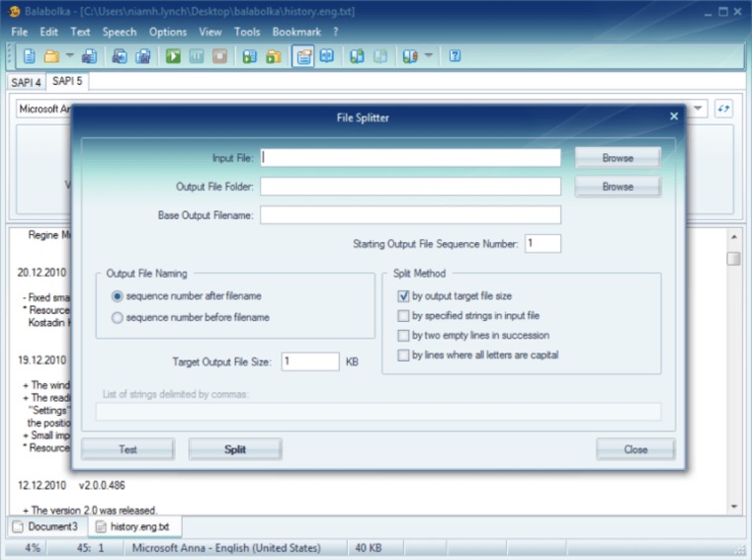
Task: Click Browse button beside Input File
Action: click(x=618, y=157)
